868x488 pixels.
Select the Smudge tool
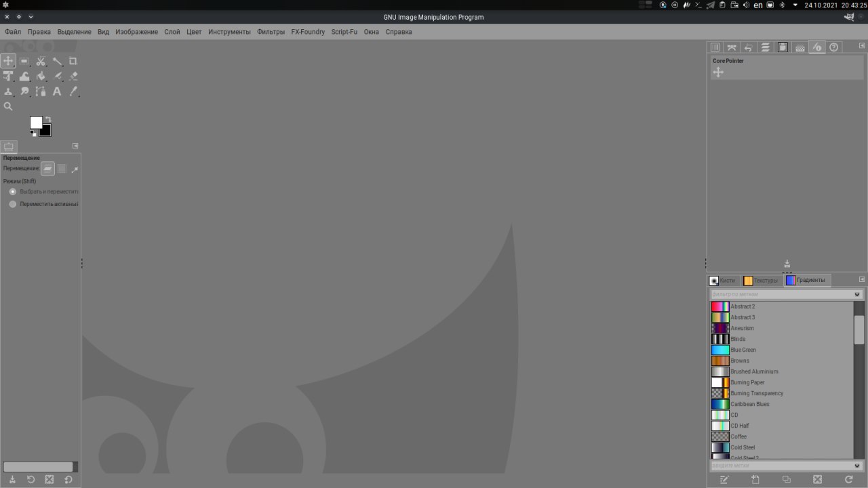(24, 91)
